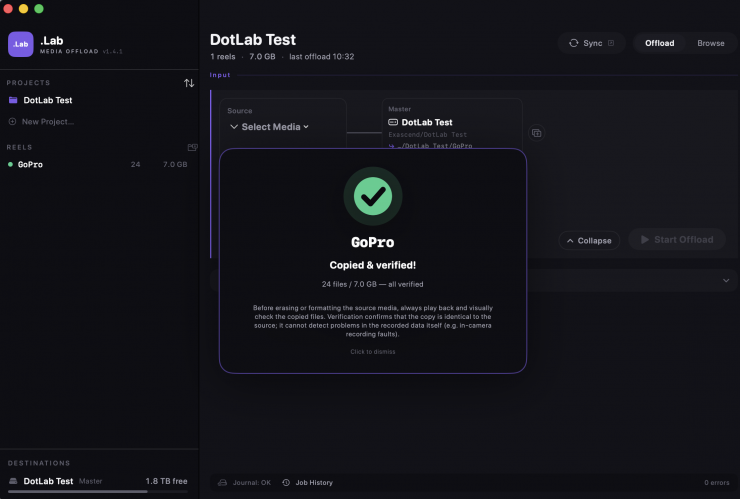Click the play icon on Start Offload
Viewport: 740px width, 499px height.
(x=645, y=239)
